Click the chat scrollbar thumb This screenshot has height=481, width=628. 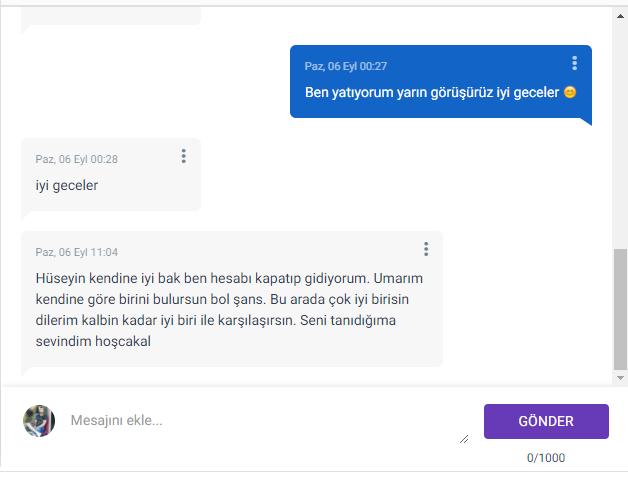point(620,309)
